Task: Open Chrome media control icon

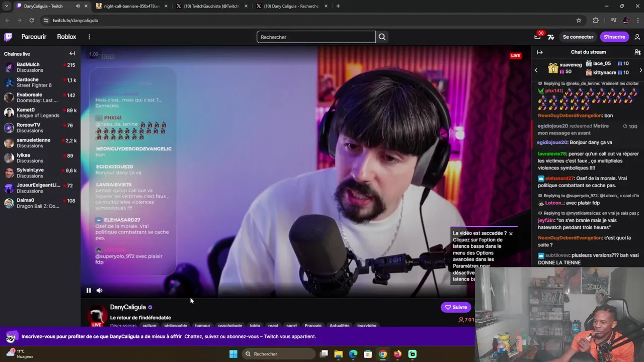Action: [x=613, y=20]
